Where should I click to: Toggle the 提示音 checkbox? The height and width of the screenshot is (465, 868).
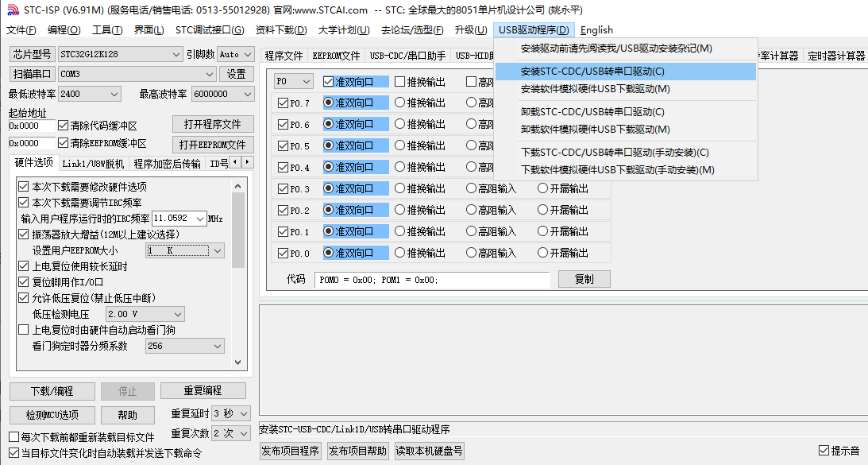[x=824, y=451]
